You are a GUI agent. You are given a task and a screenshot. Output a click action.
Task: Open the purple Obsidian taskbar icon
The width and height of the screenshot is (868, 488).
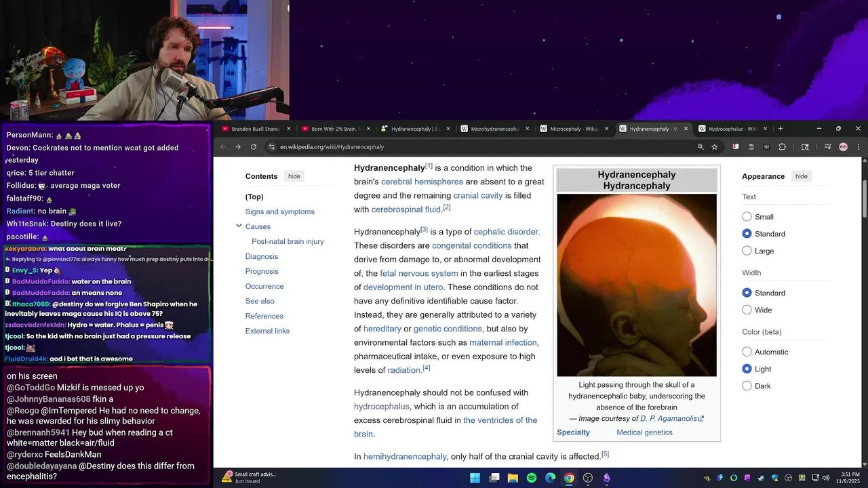pyautogui.click(x=607, y=478)
